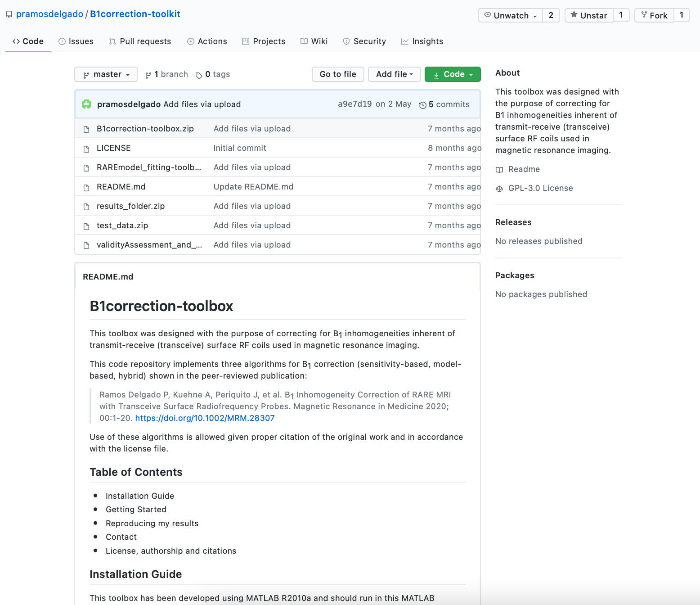Switch to the Issues tab
This screenshot has width=700, height=605.
[76, 41]
